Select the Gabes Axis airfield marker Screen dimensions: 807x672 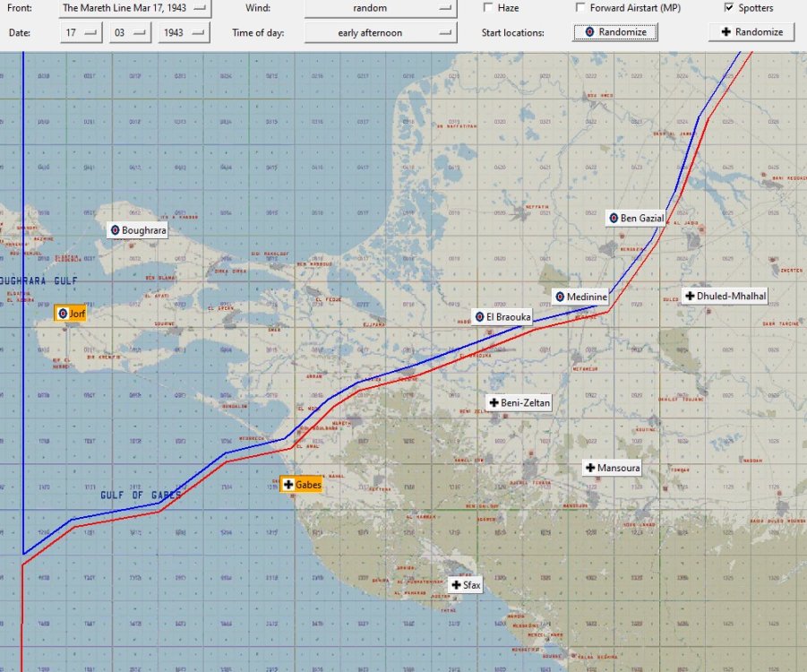[x=302, y=485]
